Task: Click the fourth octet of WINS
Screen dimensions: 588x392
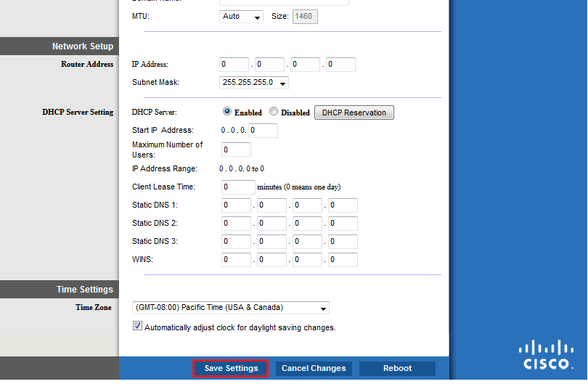Action: [343, 260]
